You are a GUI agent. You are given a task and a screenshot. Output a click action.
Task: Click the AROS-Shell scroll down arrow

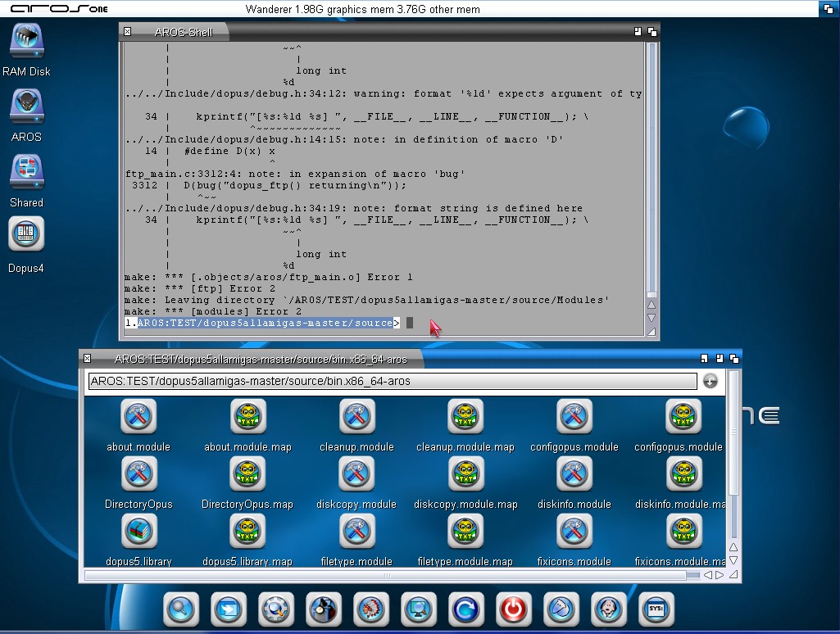pyautogui.click(x=652, y=318)
